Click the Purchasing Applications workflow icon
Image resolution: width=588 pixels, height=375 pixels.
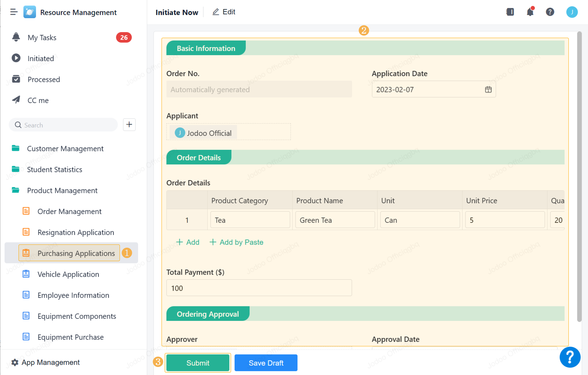(x=26, y=253)
